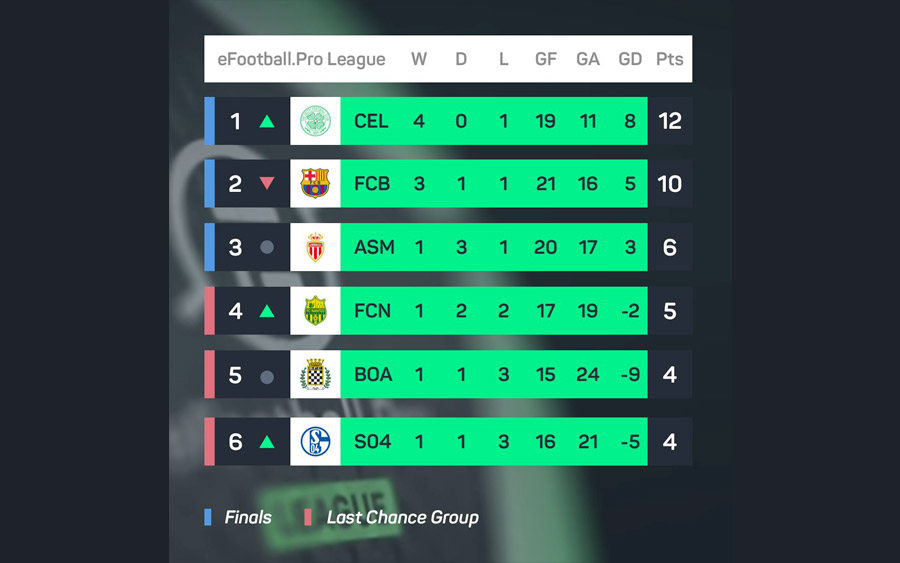The width and height of the screenshot is (900, 563).
Task: Click green up arrow beside rank 4
Action: (x=267, y=311)
